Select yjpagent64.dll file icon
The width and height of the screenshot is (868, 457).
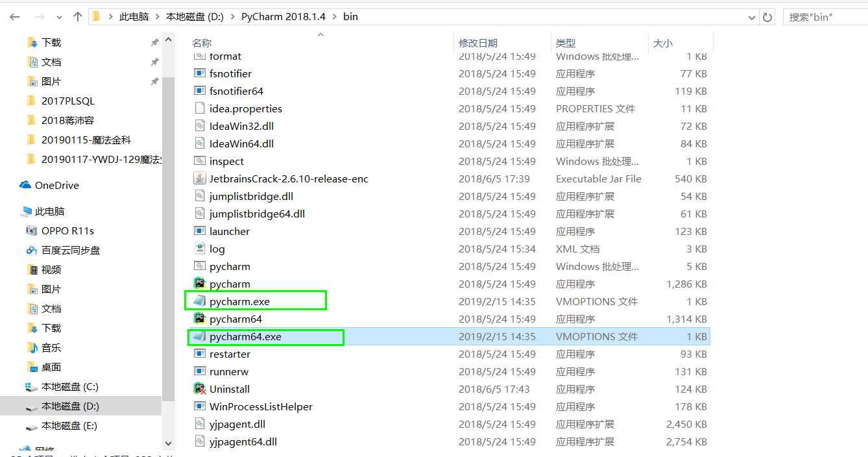point(200,441)
